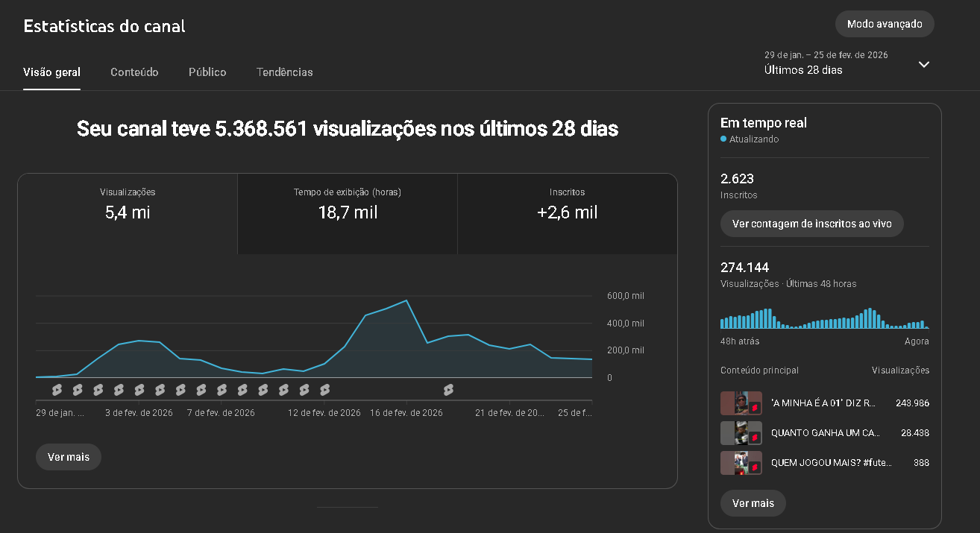Viewport: 980px width, 533px height.
Task: Click the Conteúdo principal column header
Action: [x=759, y=370]
